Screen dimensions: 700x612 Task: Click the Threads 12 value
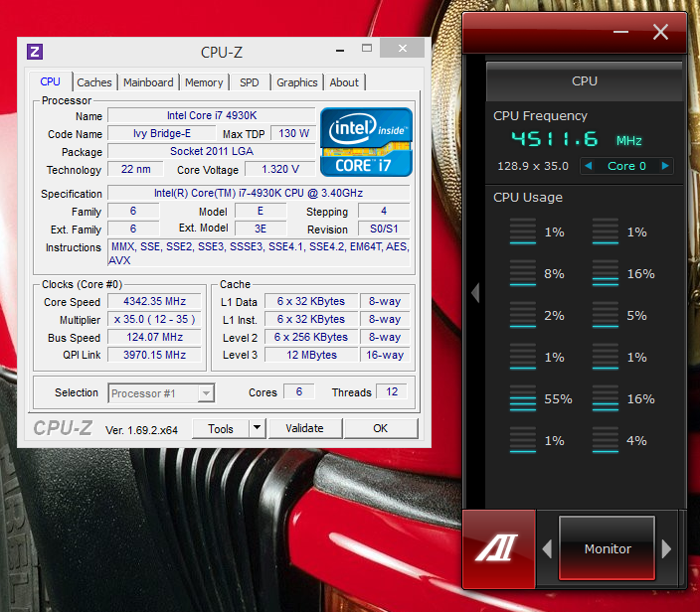point(392,391)
